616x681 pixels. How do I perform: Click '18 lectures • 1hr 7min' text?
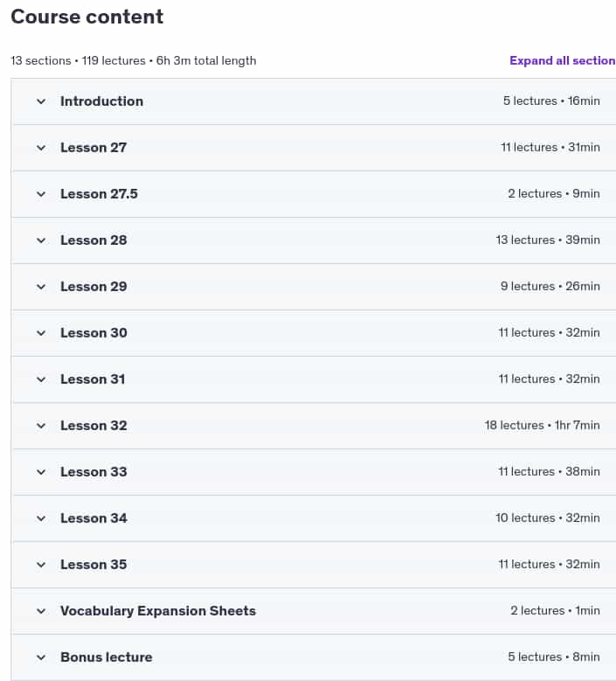[543, 425]
